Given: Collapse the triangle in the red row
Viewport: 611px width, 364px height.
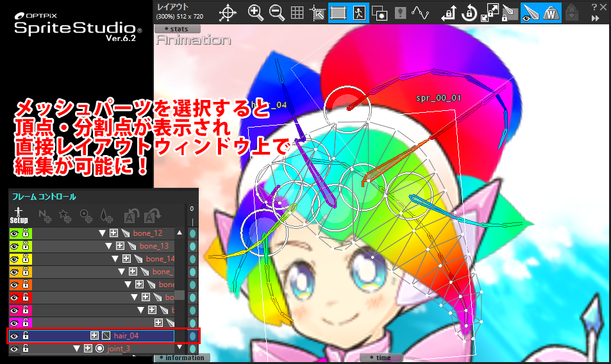Looking at the screenshot, I should (135, 297).
